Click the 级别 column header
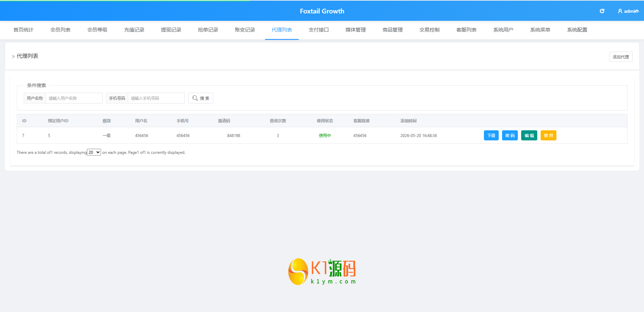Viewport: 644px width, 312px height. click(x=106, y=121)
